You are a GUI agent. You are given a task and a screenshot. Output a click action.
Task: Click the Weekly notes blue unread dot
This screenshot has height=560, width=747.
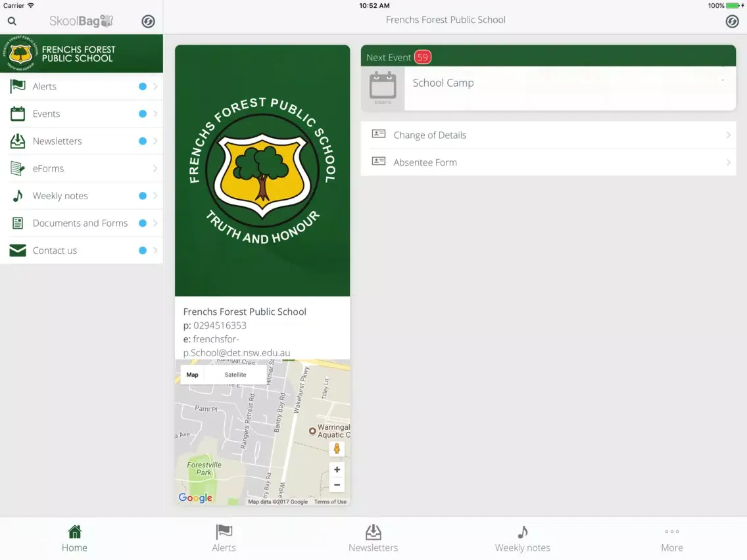143,196
